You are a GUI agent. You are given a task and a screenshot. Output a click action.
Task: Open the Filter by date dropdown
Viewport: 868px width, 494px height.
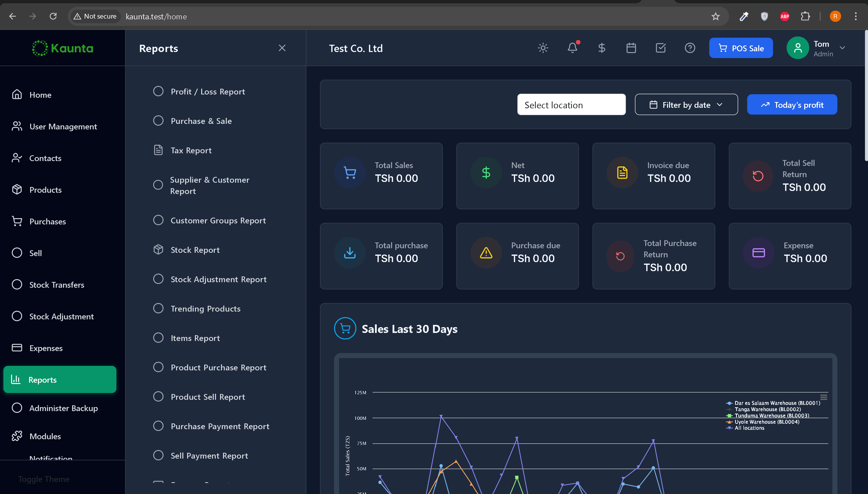click(x=686, y=105)
